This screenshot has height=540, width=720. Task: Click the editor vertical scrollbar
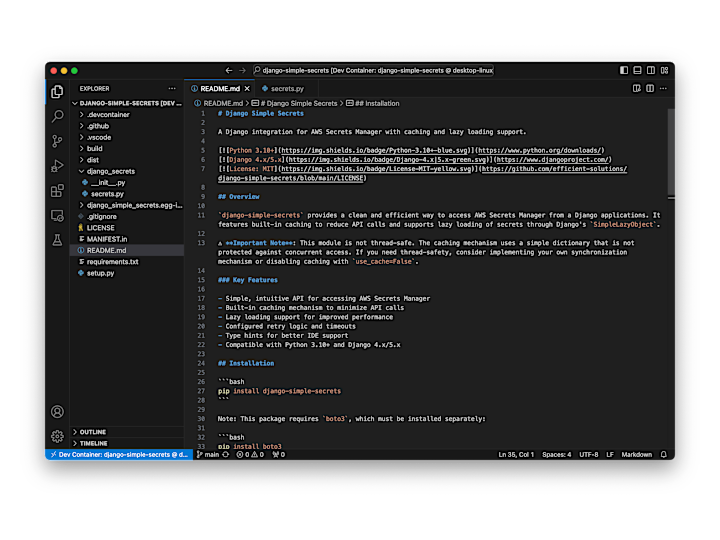click(x=671, y=152)
